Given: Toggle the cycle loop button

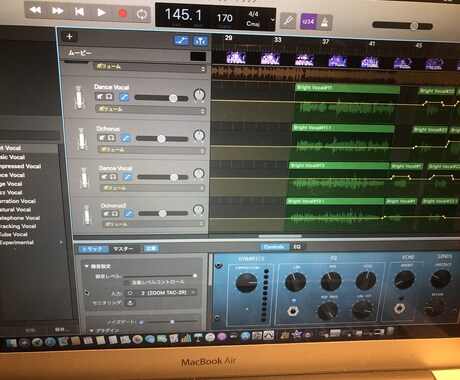Looking at the screenshot, I should (x=142, y=14).
